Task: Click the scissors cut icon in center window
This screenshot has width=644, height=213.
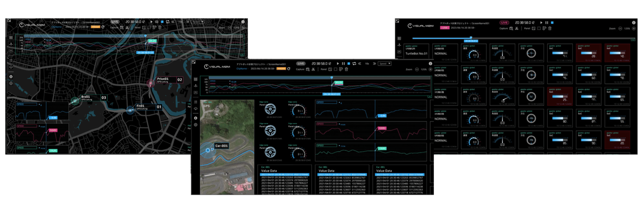Action: pos(313,69)
